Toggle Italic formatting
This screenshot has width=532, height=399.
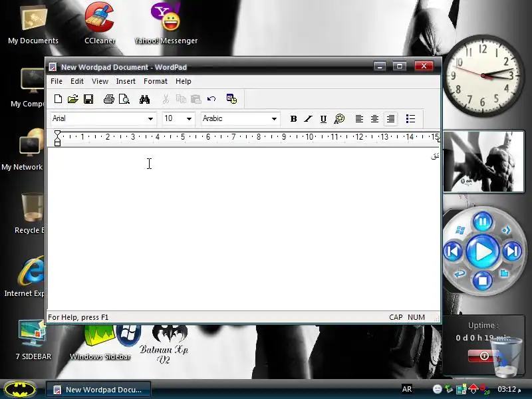tap(308, 119)
